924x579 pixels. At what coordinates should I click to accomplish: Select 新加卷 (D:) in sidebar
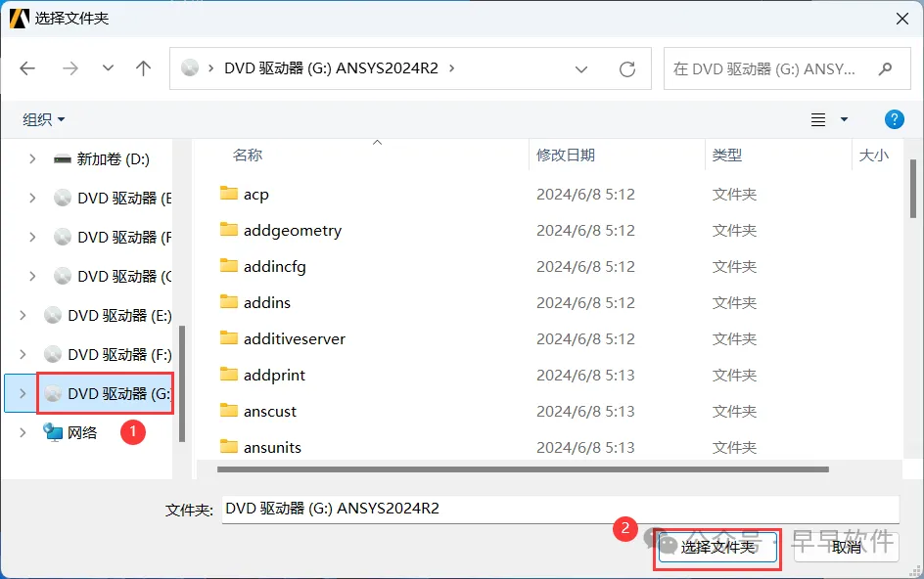pos(102,159)
